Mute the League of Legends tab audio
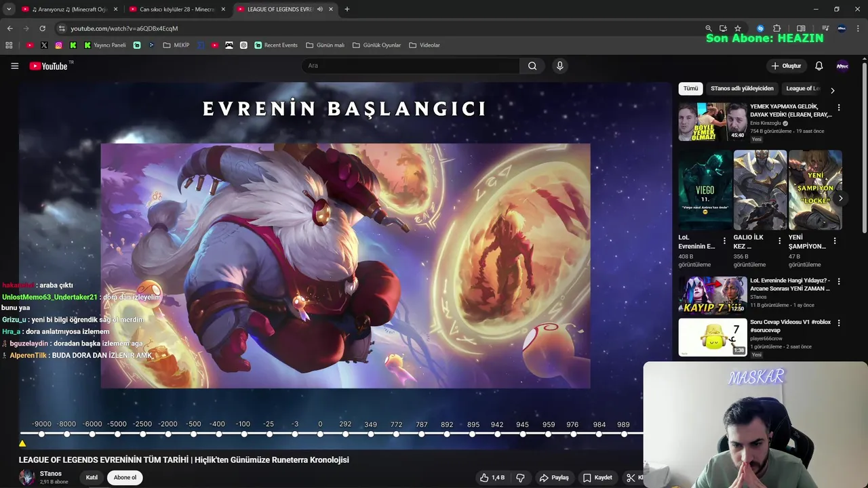 [x=320, y=9]
